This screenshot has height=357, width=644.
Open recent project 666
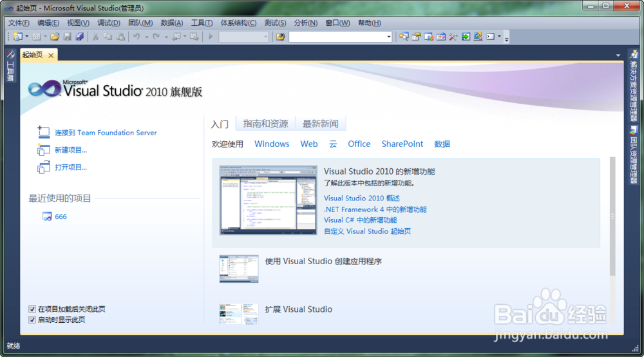coord(61,217)
